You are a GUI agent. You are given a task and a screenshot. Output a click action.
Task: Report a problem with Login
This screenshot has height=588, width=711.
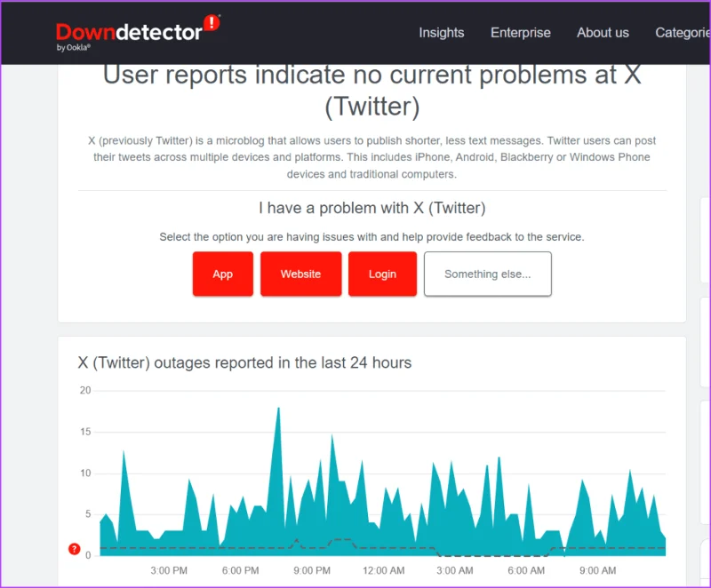[x=382, y=274]
